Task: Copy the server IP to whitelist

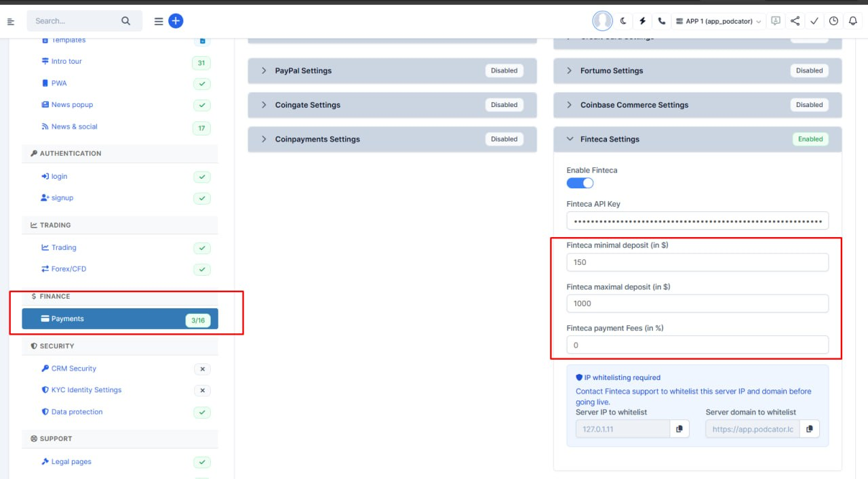Action: (x=679, y=429)
